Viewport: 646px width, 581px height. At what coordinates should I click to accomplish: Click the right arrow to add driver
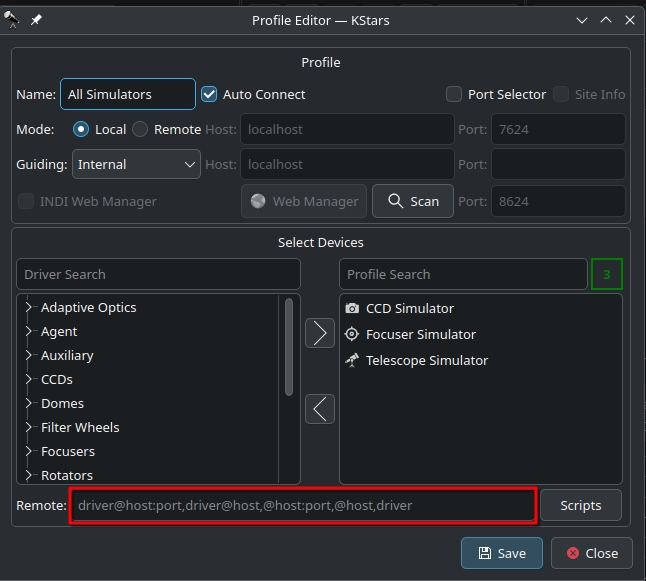click(x=320, y=333)
